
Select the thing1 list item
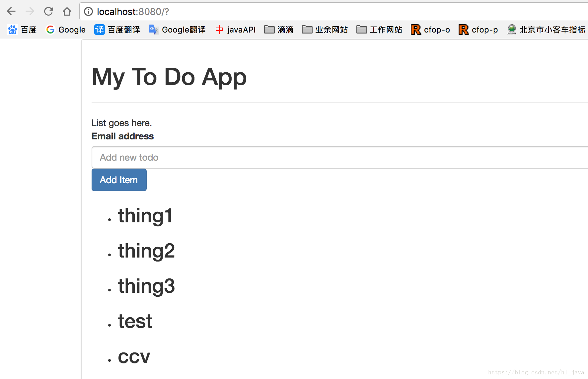(x=145, y=216)
